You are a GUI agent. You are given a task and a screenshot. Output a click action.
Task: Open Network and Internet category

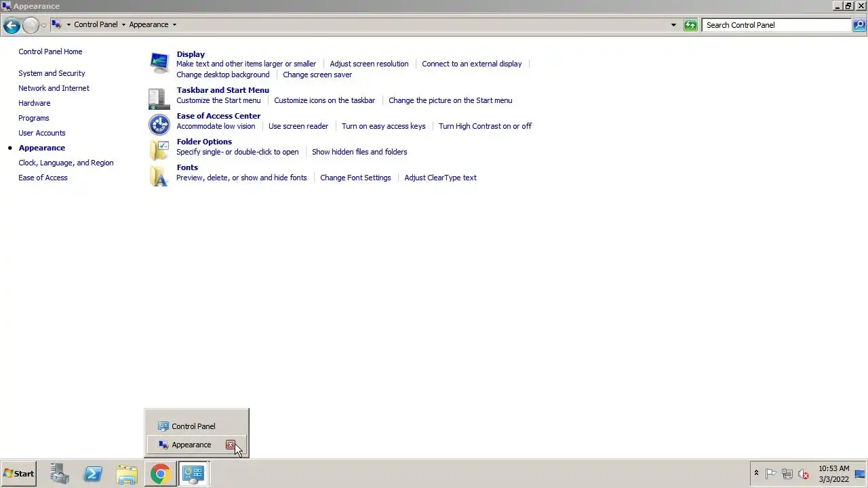(x=54, y=88)
